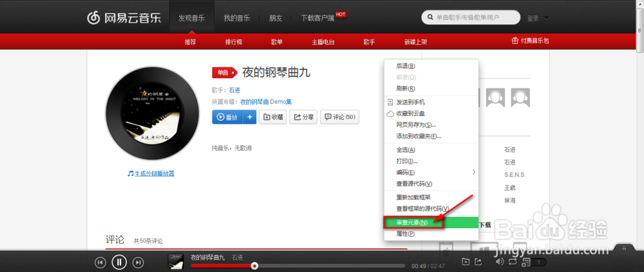Open the 登录 login dropdown arrow
This screenshot has width=644, height=272.
coord(546,18)
